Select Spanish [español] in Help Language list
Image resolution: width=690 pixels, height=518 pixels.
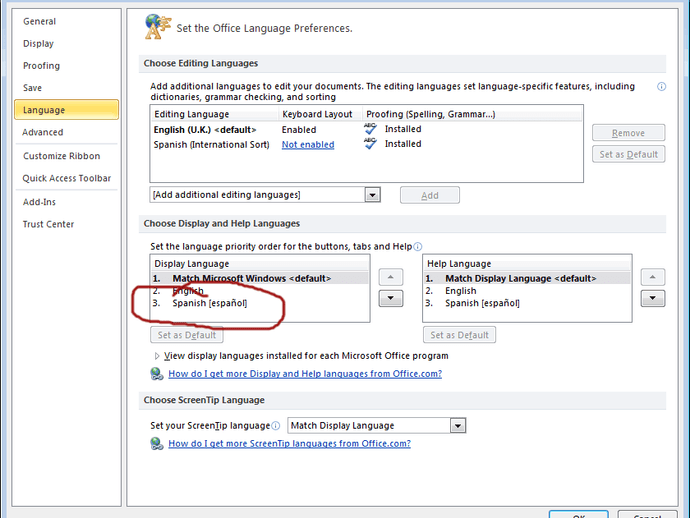(527, 303)
